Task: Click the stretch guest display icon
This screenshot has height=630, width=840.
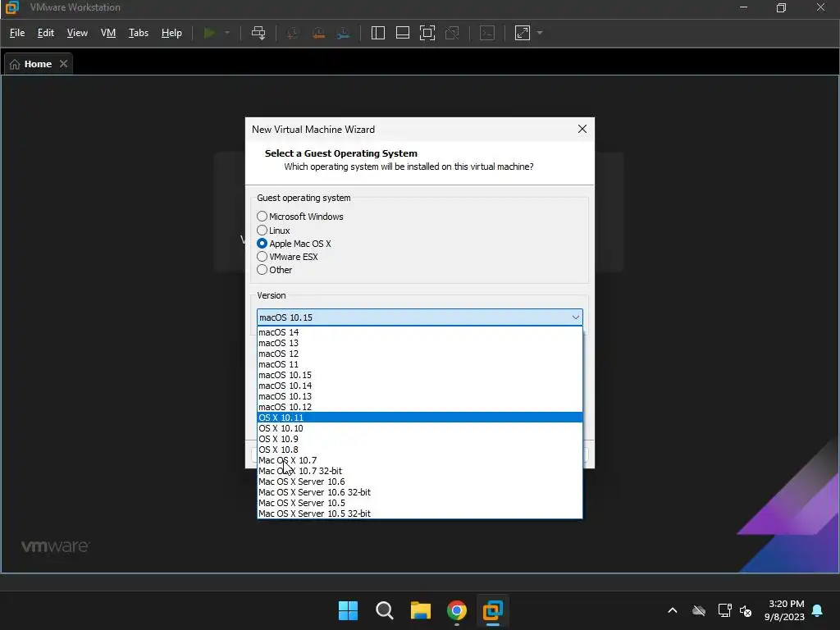Action: [x=523, y=33]
